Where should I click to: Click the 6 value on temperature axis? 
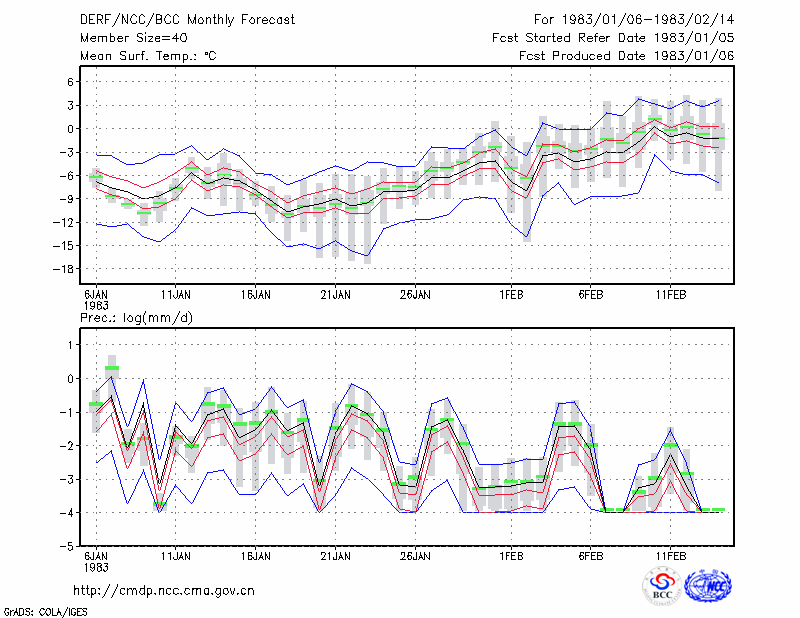click(x=70, y=82)
